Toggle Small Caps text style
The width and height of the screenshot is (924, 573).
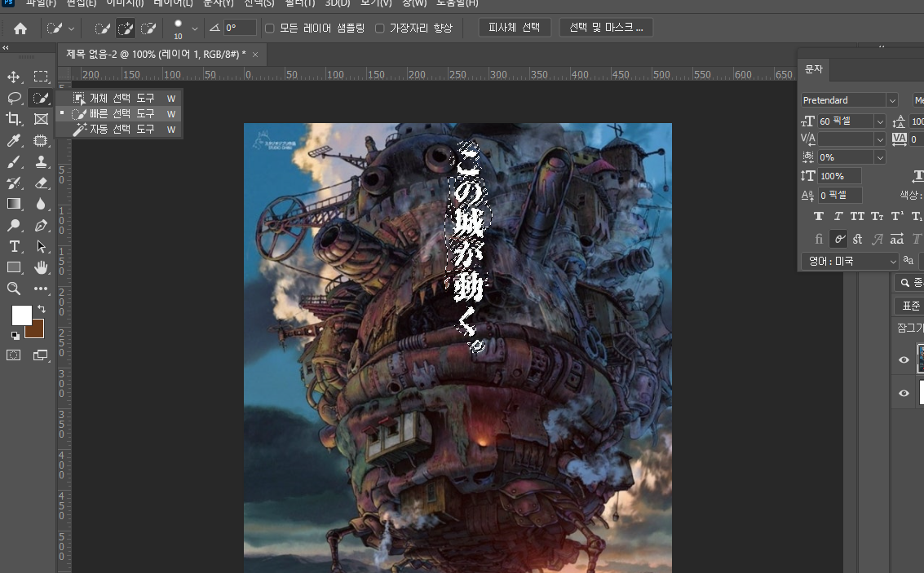(x=877, y=216)
